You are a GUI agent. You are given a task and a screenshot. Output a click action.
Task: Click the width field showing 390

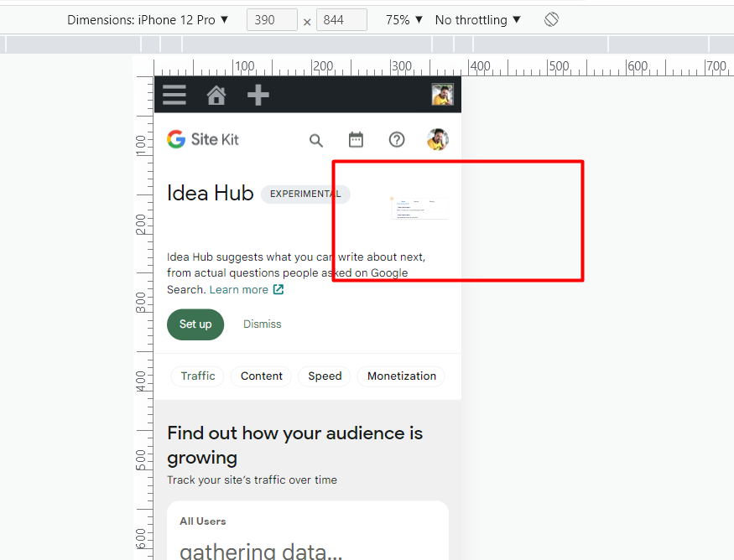click(x=272, y=19)
